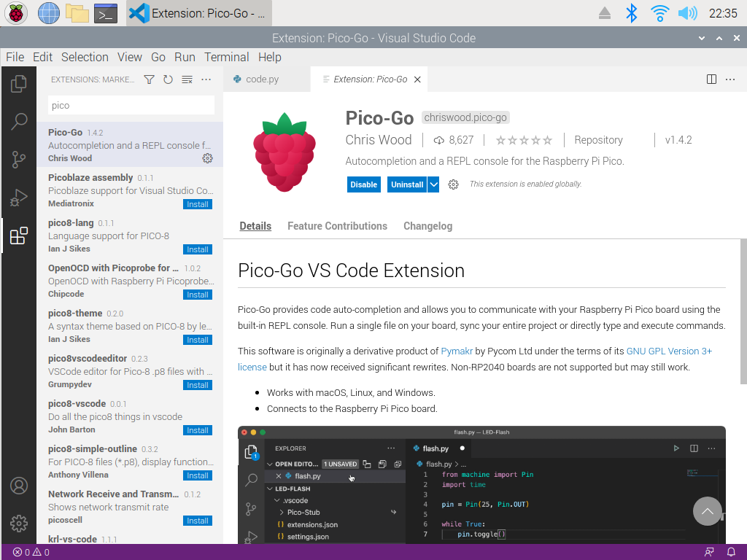Viewport: 747px width, 560px height.
Task: Click the scroll-to-top round arrow button
Action: coord(708,511)
